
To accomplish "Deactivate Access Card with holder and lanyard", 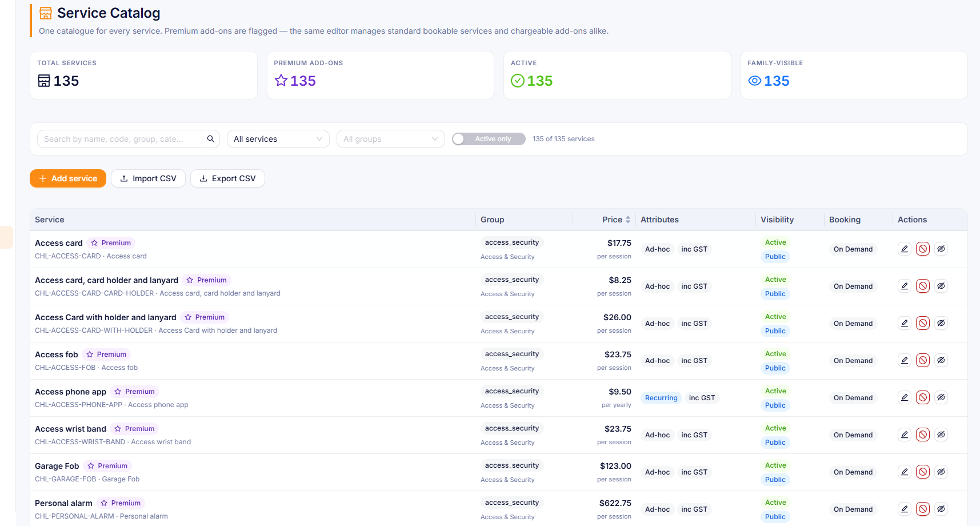I will coord(923,323).
